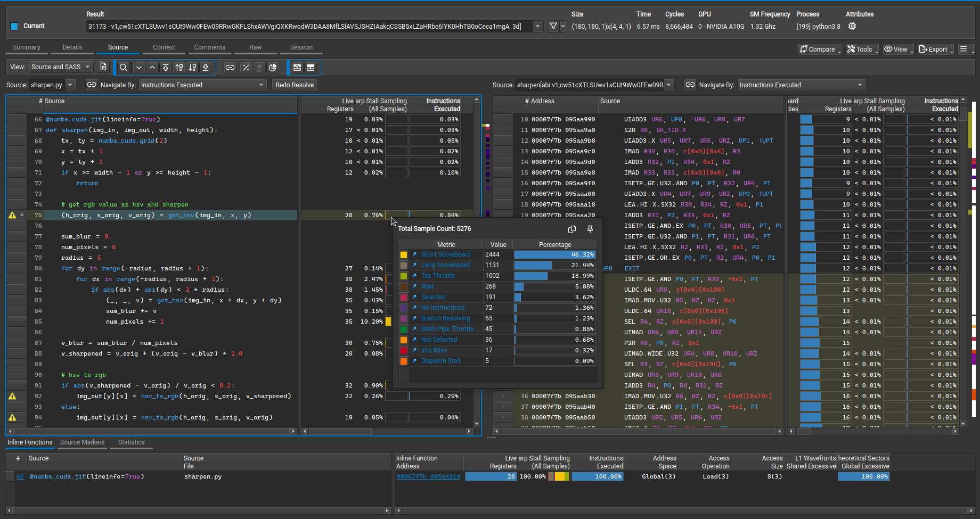
Task: Open the Navigate By Instructions Executed dropdown
Action: pyautogui.click(x=202, y=85)
